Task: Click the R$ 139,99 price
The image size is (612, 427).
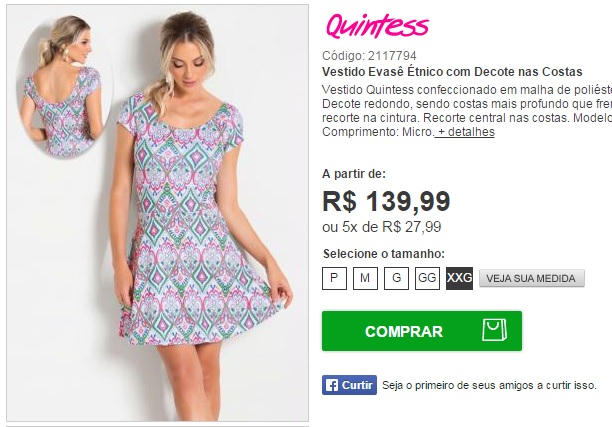Action: 386,201
